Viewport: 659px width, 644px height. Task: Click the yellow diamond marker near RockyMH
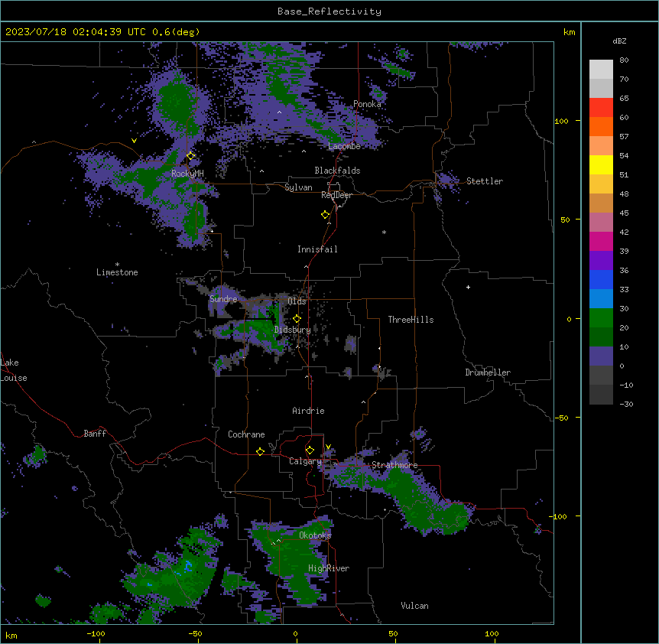[x=191, y=156]
